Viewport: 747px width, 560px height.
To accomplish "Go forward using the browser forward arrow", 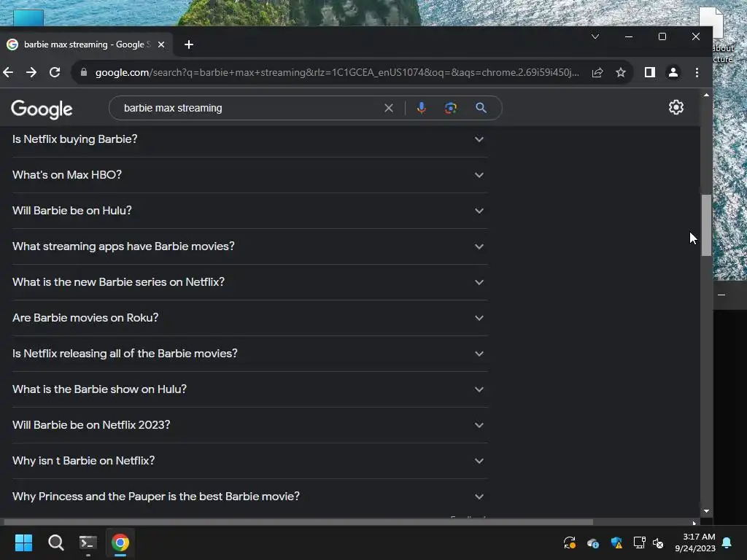I will click(31, 72).
